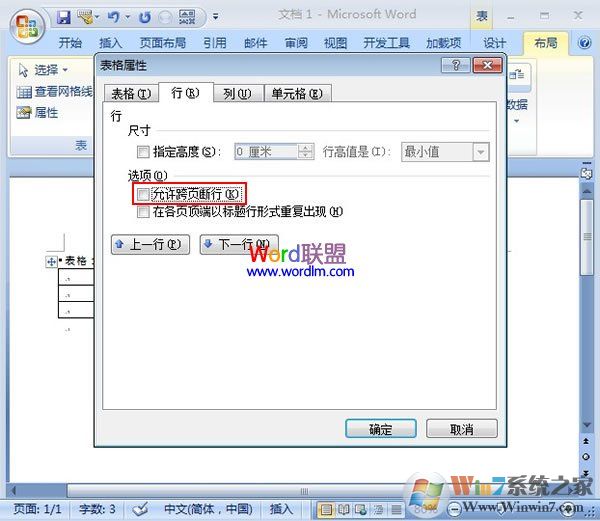600x521 pixels.
Task: Click the vertical scrollbar up arrow
Action: pos(587,191)
